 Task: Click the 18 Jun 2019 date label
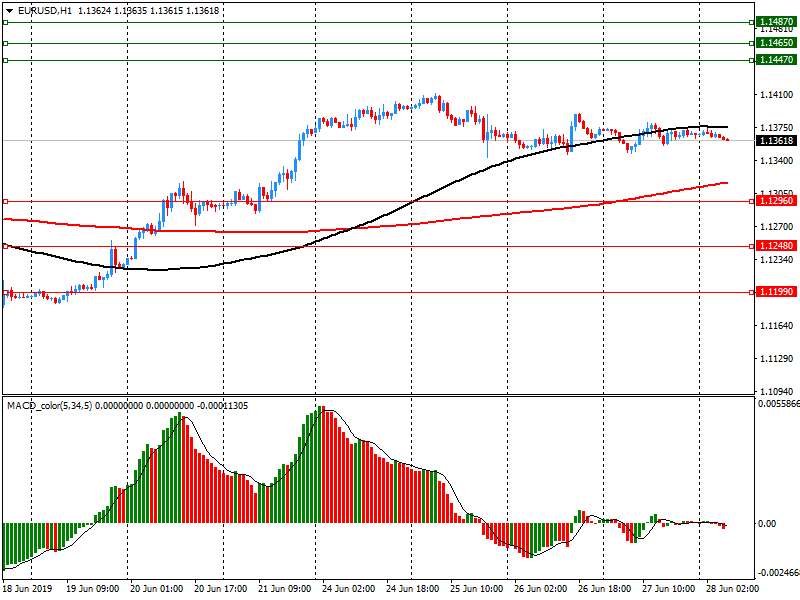pyautogui.click(x=28, y=589)
